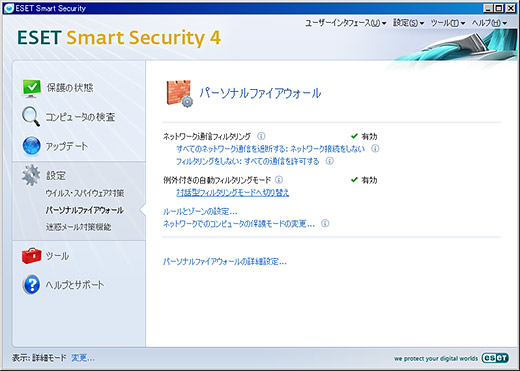
Task: Click the 例外付きの自動フィルタリングモード label
Action: pos(217,180)
